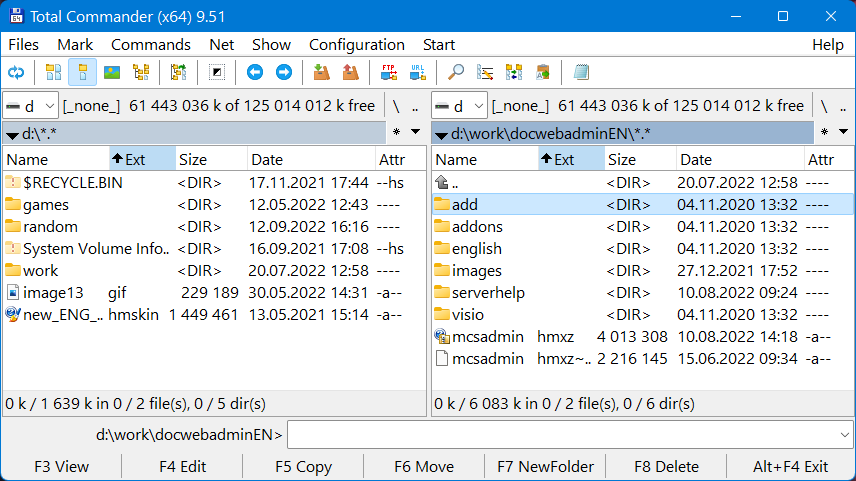Open the Configuration menu
Image resolution: width=856 pixels, height=481 pixels.
[357, 45]
